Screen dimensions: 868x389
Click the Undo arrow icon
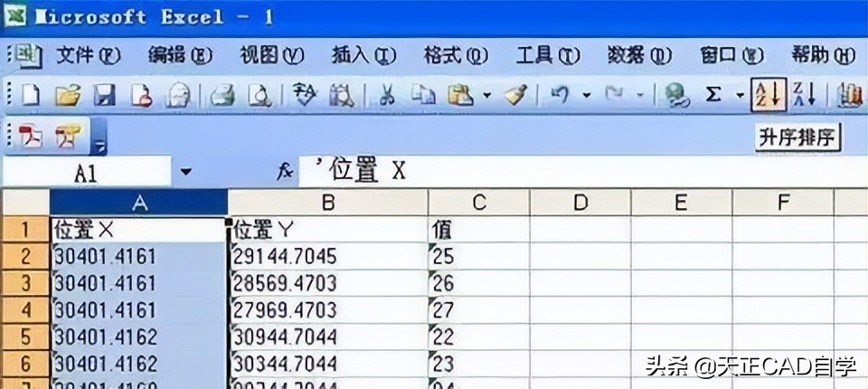pos(560,95)
